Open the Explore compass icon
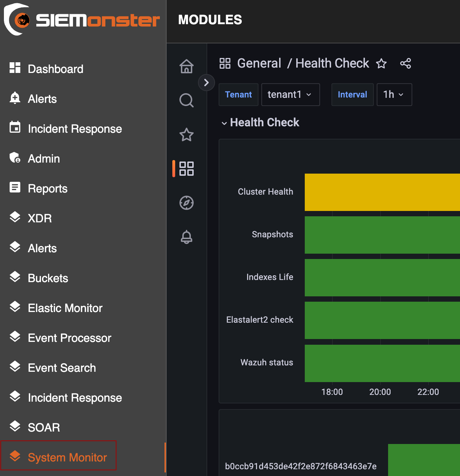Screen dimensions: 460x476 (x=186, y=203)
